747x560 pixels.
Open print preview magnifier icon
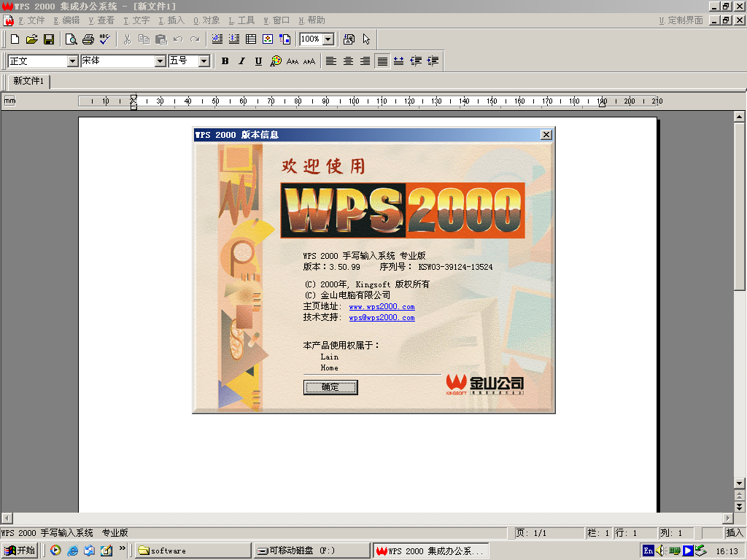(x=71, y=39)
